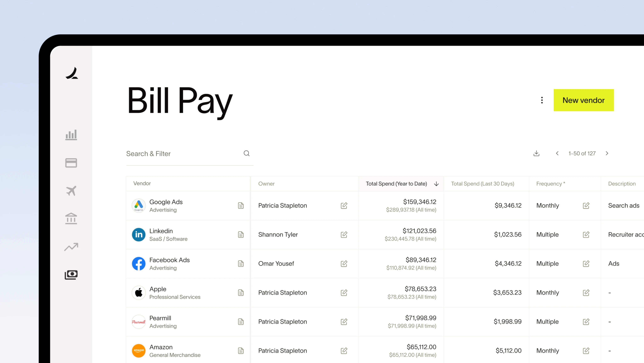Go to next page chevron
This screenshot has height=363, width=644.
click(x=607, y=153)
